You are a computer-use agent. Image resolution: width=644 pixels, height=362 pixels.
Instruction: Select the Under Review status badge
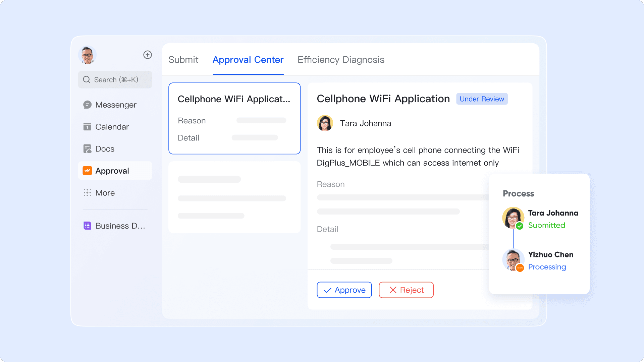tap(482, 99)
